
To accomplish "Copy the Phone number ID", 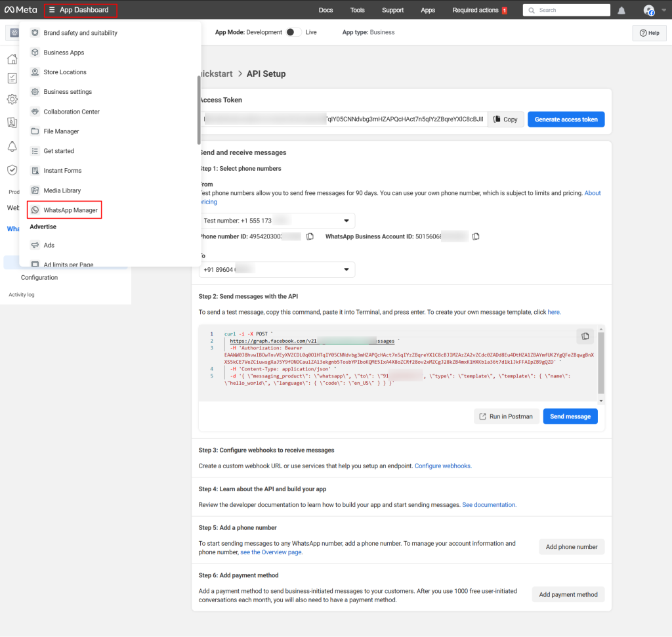I will click(310, 236).
